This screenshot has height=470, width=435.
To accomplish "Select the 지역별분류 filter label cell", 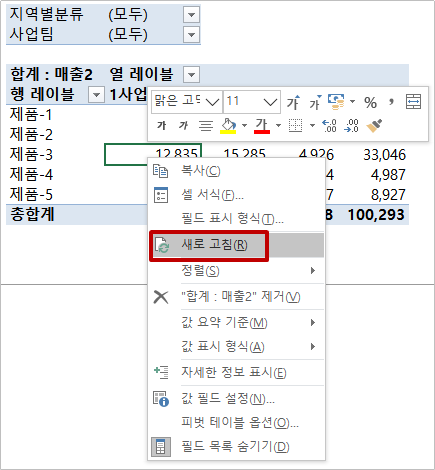I will (x=46, y=14).
